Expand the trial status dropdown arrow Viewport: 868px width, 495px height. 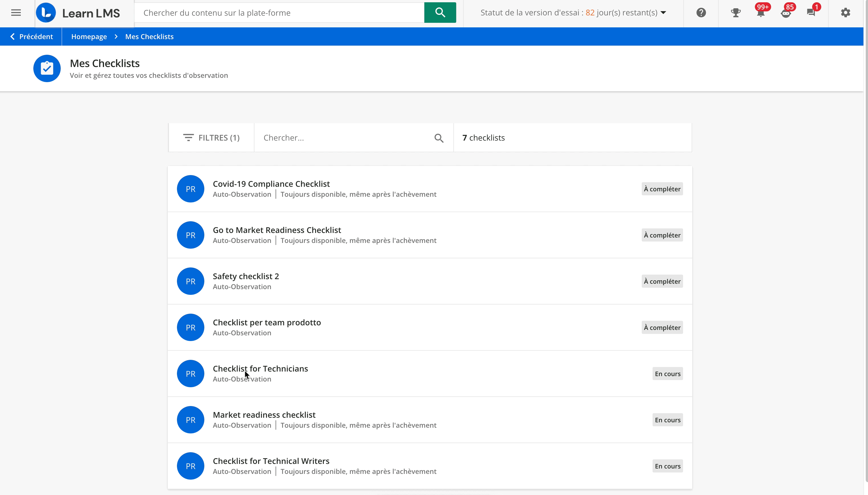663,13
